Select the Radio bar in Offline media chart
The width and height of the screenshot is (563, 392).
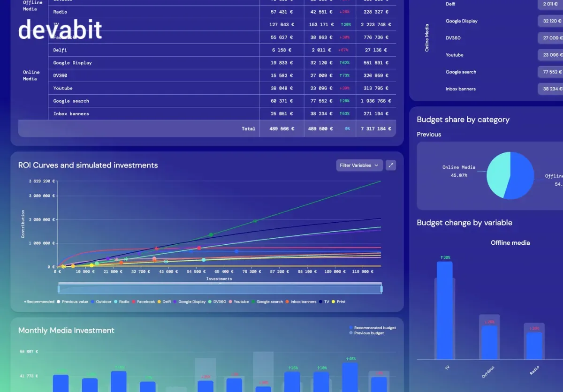534,346
